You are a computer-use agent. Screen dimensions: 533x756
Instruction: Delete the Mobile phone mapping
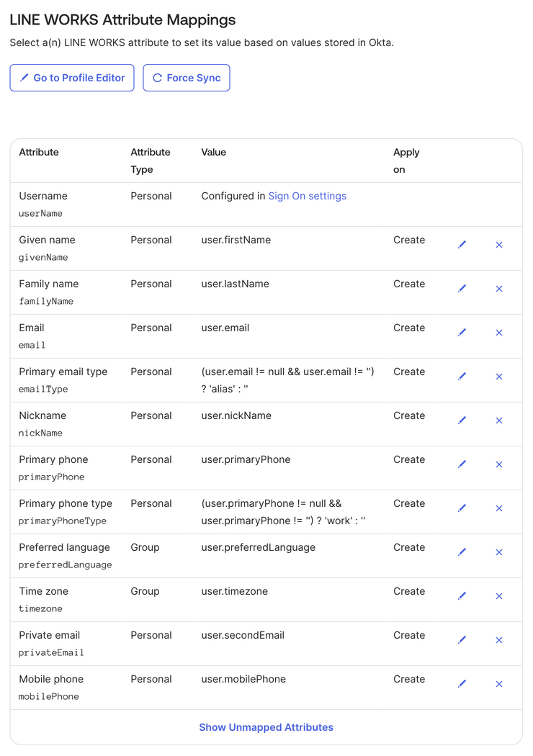[499, 684]
